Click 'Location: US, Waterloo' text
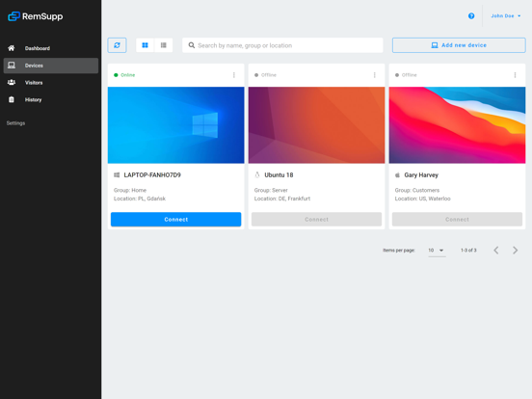The height and width of the screenshot is (399, 532). click(x=422, y=199)
